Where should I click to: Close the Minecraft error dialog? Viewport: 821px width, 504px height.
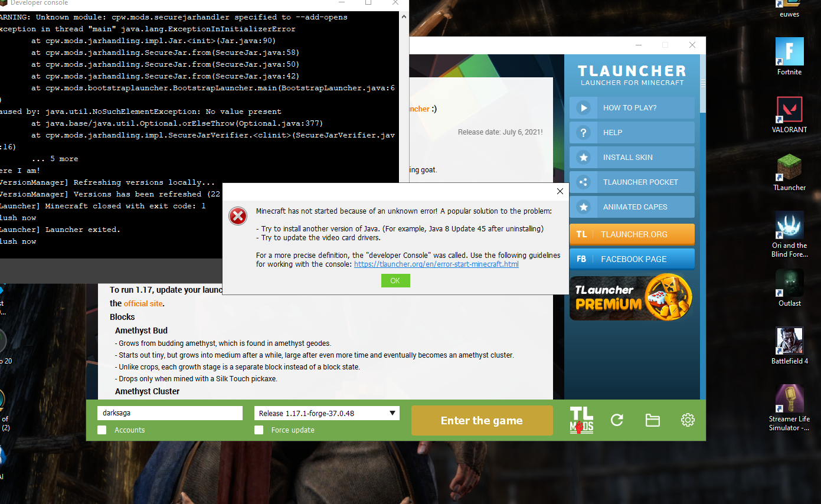560,191
